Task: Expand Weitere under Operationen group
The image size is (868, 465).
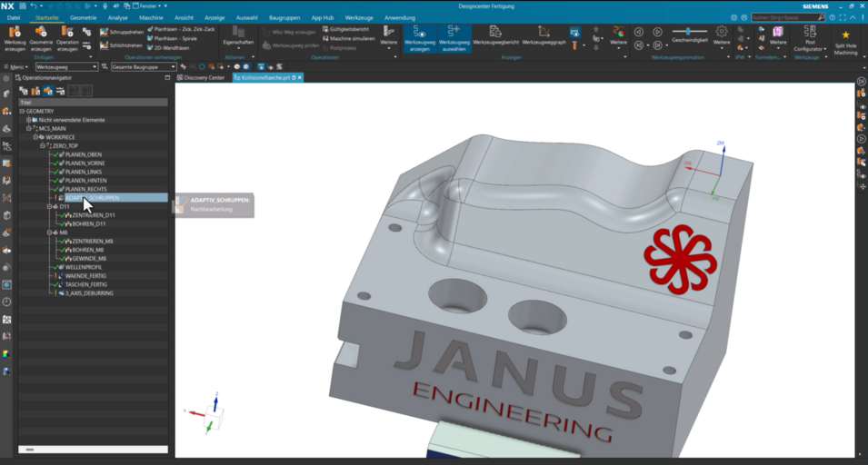Action: coord(389,36)
